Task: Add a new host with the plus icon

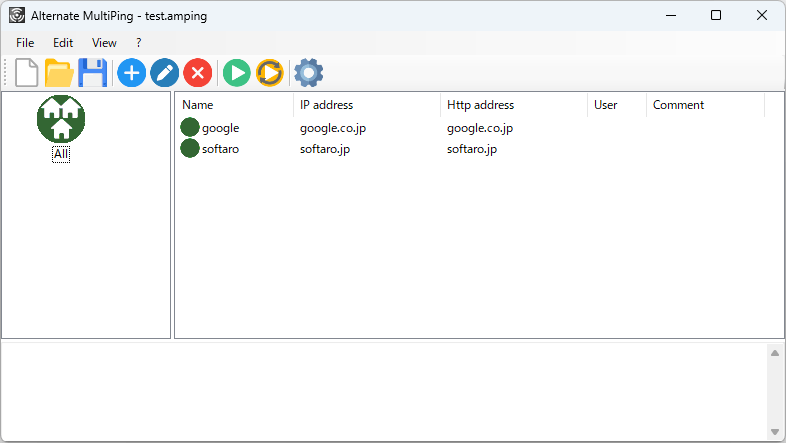Action: (x=131, y=72)
